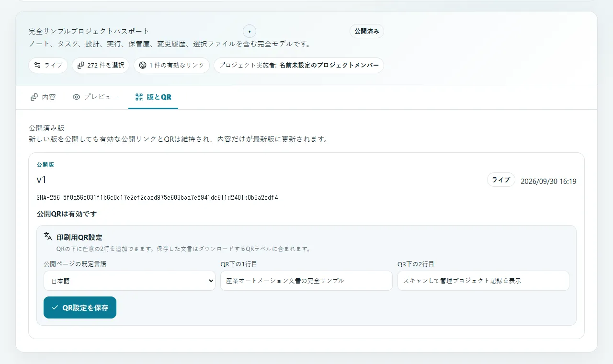Click the copy icon beside 内容

[x=34, y=97]
